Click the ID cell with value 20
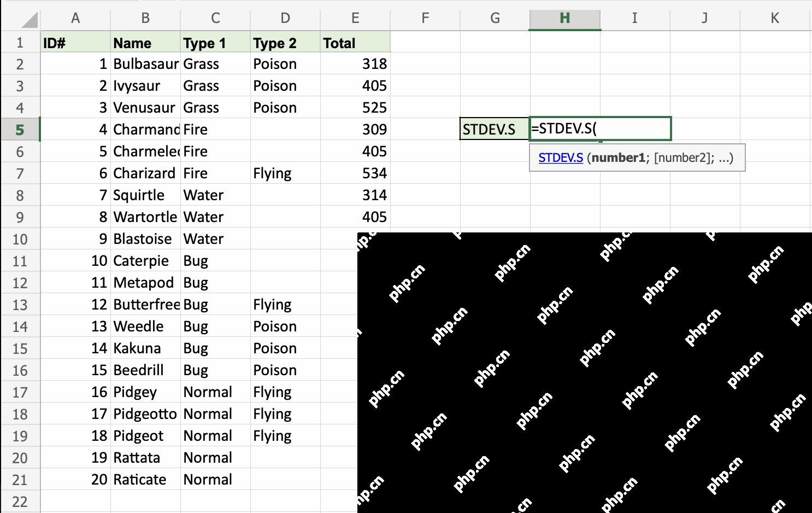The image size is (812, 513). [x=75, y=480]
